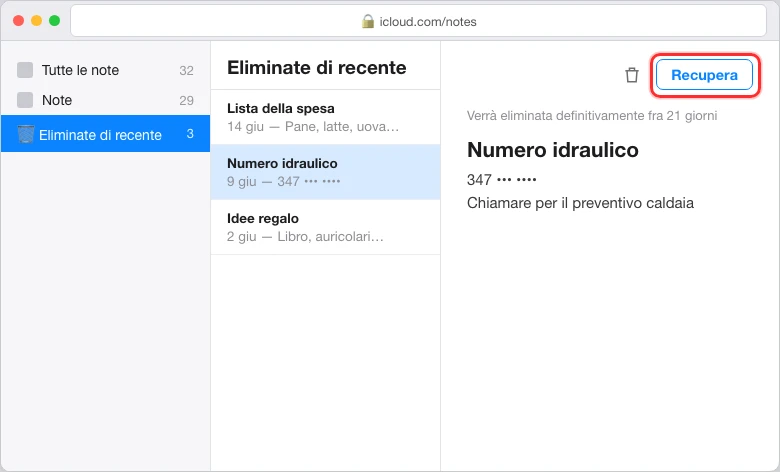Click the Verrà eliminata definitivamente fra 21 giorni notice
The image size is (780, 472).
pyautogui.click(x=592, y=116)
